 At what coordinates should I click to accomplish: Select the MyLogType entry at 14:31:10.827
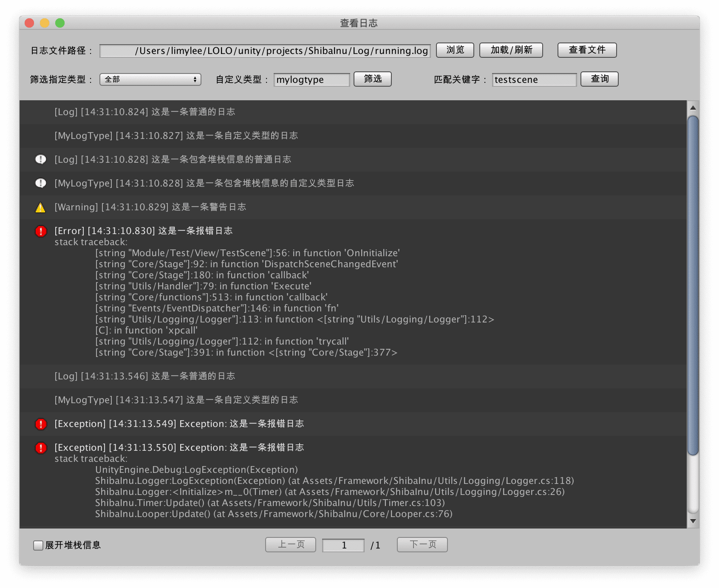click(353, 136)
